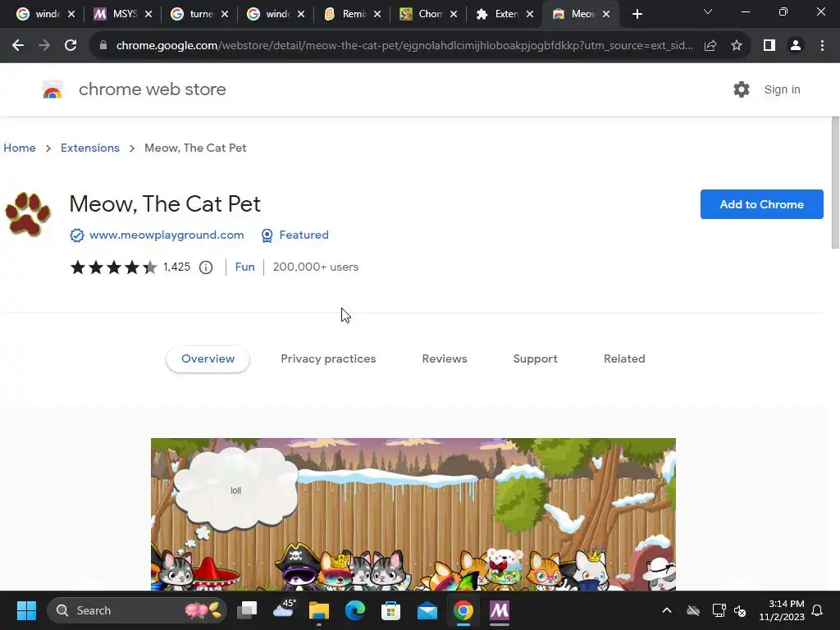
Task: Switch to Reviews tab
Action: 445,359
